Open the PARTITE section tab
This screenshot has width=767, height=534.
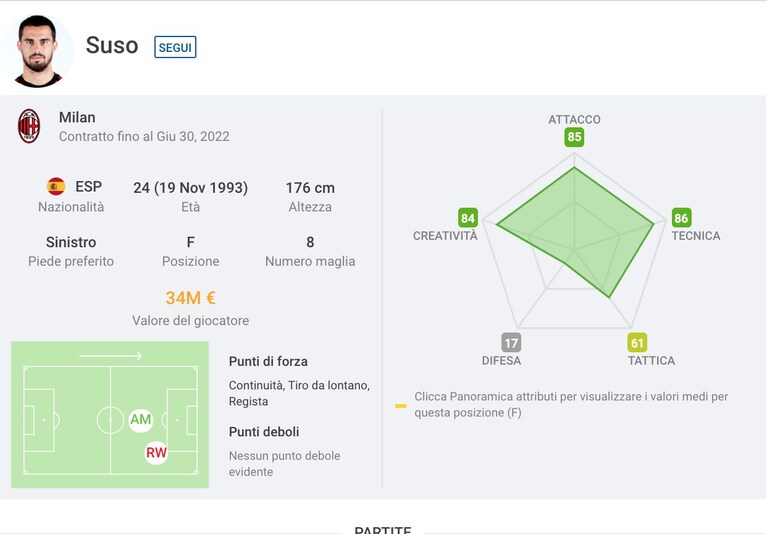383,529
